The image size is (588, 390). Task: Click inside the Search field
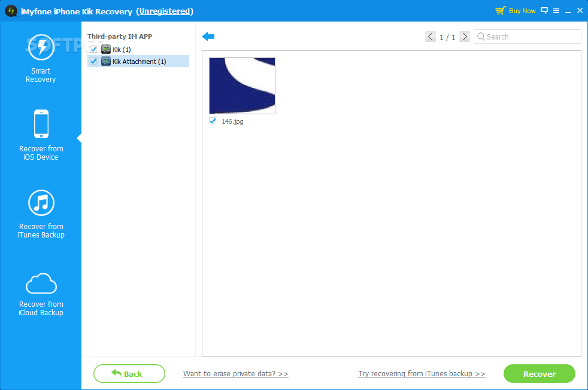pyautogui.click(x=528, y=36)
